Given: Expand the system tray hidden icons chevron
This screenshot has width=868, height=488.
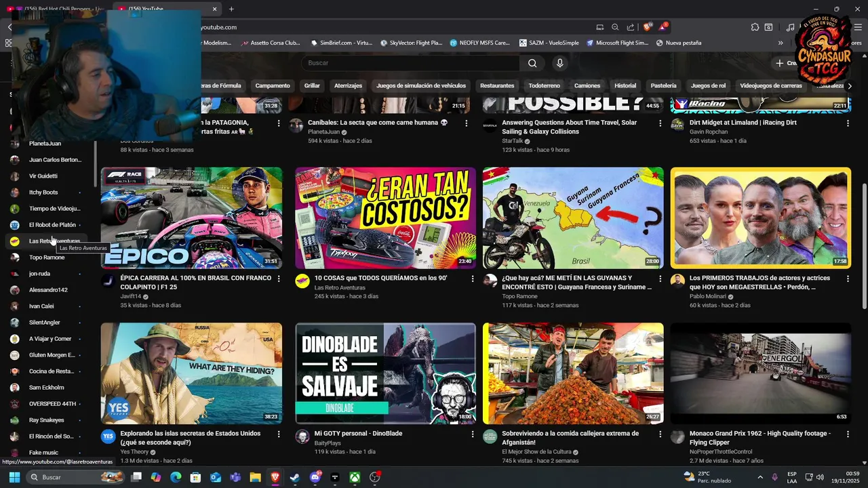Looking at the screenshot, I should (x=759, y=477).
